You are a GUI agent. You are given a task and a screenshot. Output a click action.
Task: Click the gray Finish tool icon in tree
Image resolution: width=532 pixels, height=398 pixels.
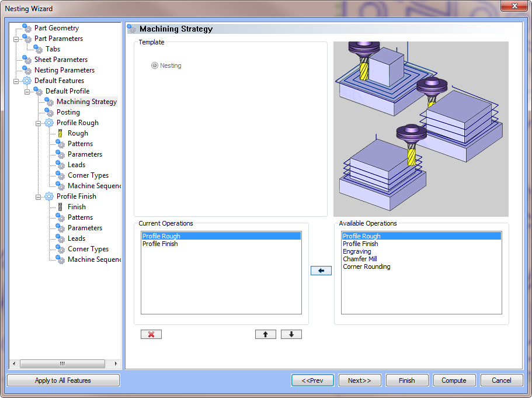[x=60, y=207]
